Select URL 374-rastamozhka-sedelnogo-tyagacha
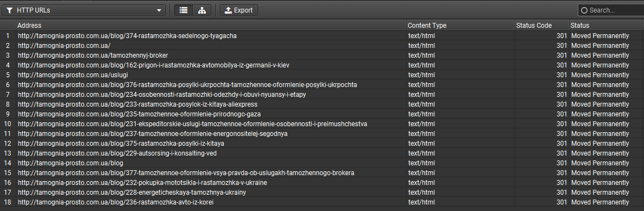Screen dimensions: 644x211 [127, 36]
